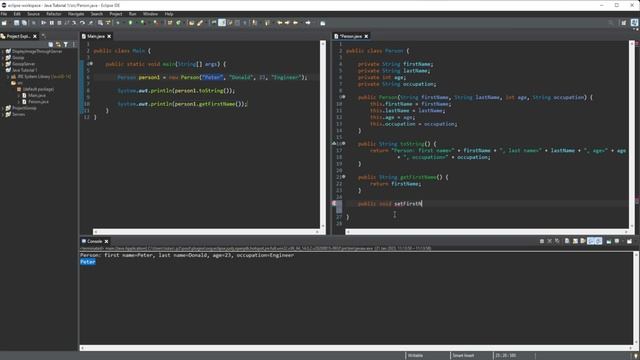Click Remove All Terminated Launches console icon
Image resolution: width=640 pixels, height=360 pixels.
click(557, 241)
